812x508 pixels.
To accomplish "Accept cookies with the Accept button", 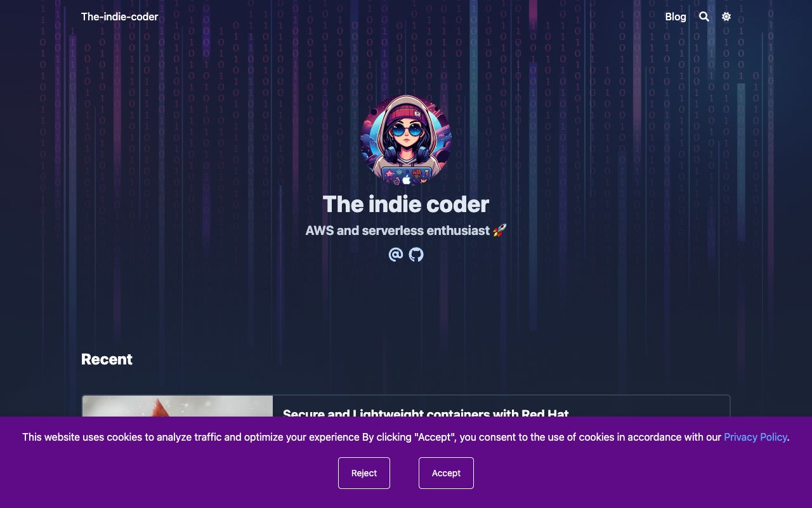I will 446,473.
